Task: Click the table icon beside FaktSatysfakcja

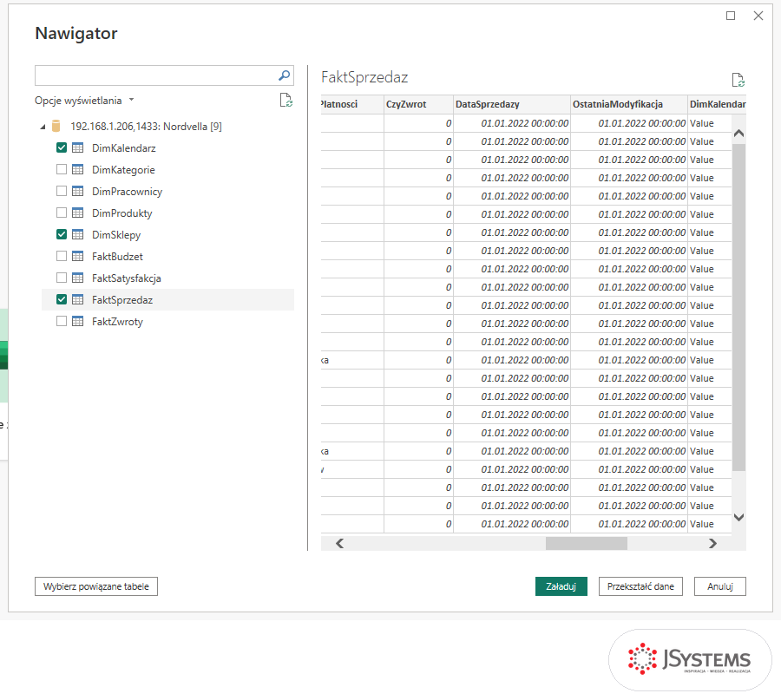Action: point(78,278)
